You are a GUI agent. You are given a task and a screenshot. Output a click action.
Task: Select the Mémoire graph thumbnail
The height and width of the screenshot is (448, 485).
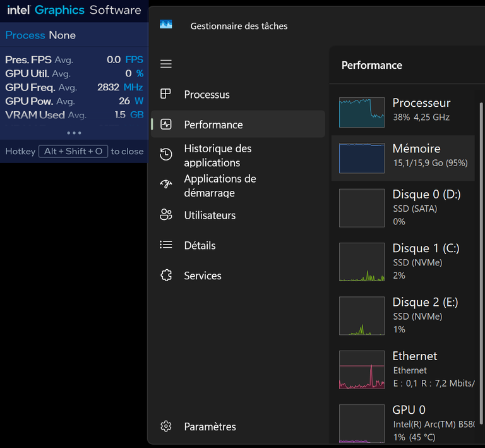pos(362,158)
